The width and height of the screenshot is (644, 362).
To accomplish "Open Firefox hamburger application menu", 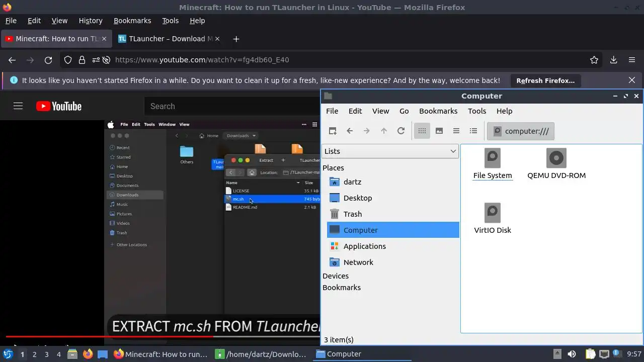I will pyautogui.click(x=632, y=60).
